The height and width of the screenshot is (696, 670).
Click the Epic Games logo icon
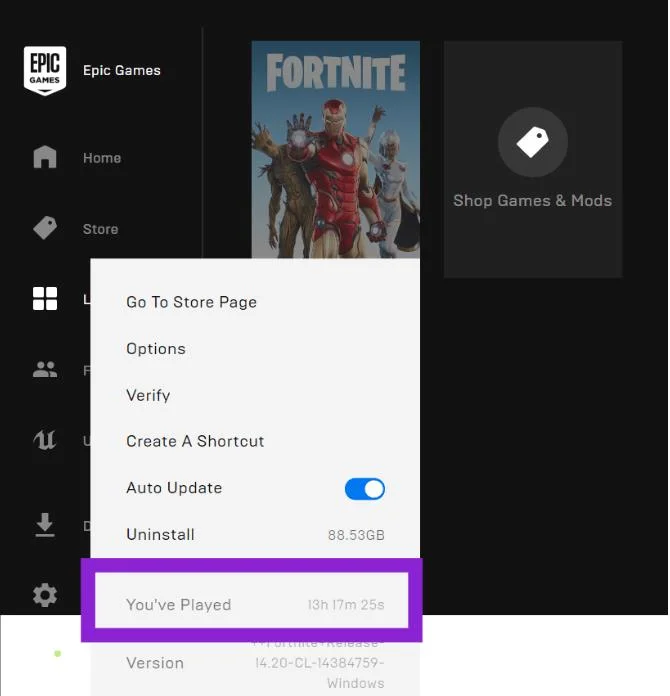(x=45, y=71)
